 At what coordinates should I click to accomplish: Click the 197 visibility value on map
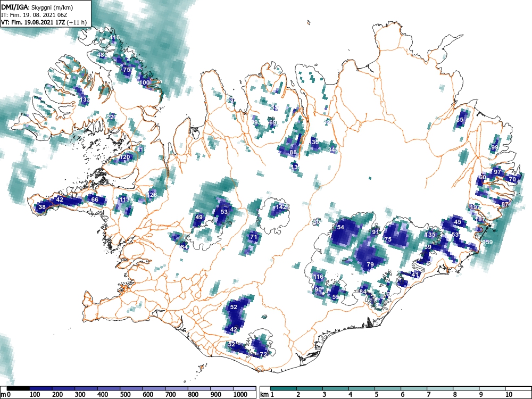475,207
